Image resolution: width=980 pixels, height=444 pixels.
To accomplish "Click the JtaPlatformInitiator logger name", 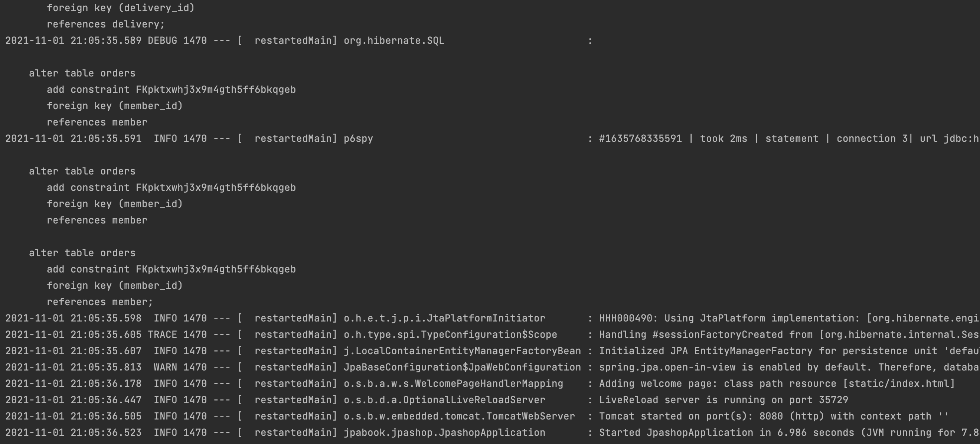I will coord(444,318).
